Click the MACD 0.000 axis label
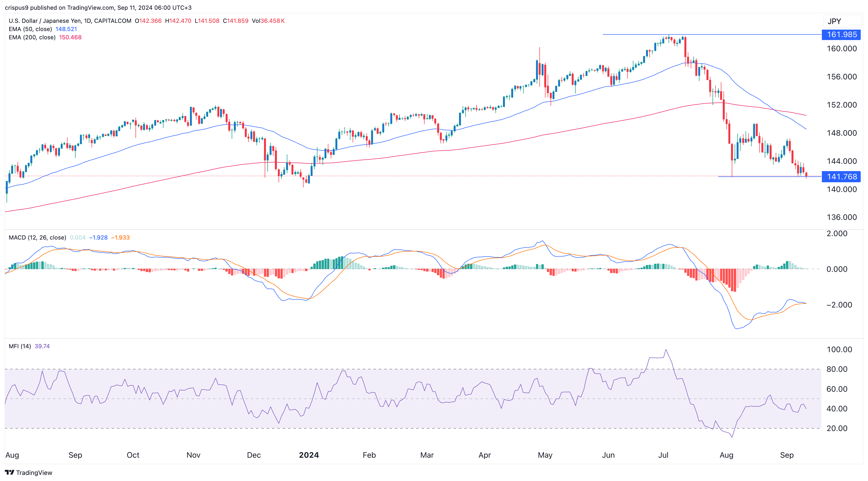The image size is (868, 481). click(837, 269)
